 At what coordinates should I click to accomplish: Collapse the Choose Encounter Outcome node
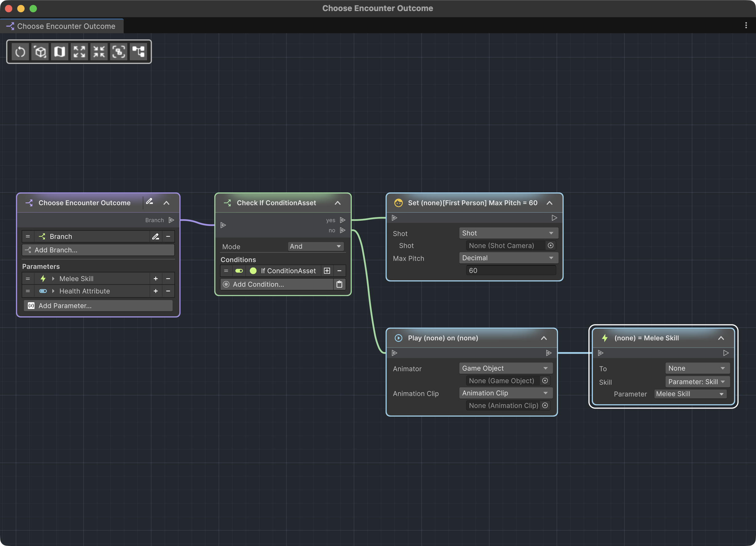(166, 203)
